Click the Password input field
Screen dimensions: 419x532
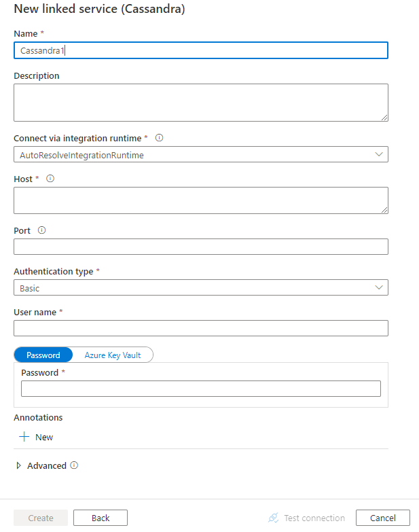tap(201, 389)
